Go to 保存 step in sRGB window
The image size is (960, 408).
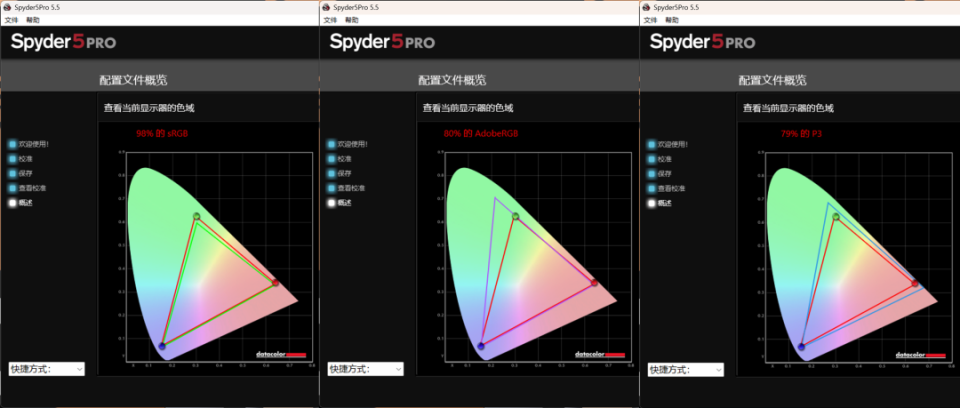23,173
